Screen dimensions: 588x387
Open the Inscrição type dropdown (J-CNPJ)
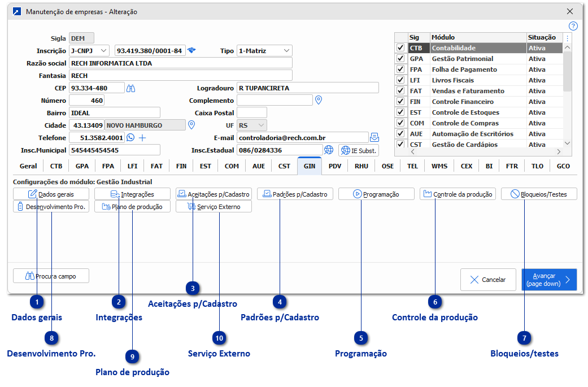[x=89, y=51]
